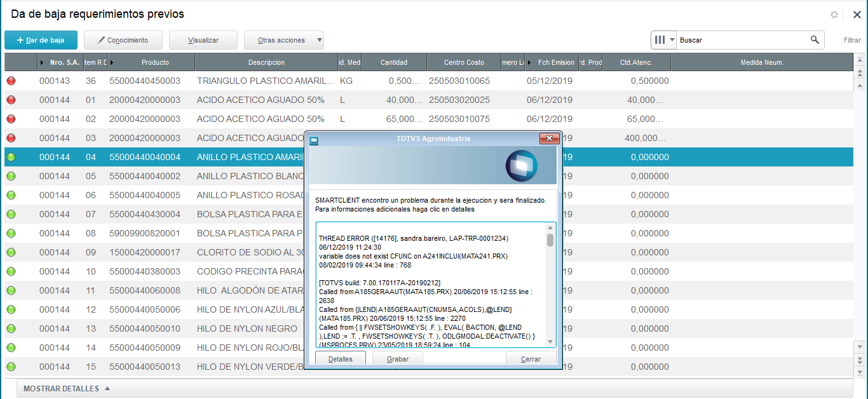The image size is (868, 399).
Task: Click the Detalles button in error dialog
Action: pyautogui.click(x=341, y=359)
